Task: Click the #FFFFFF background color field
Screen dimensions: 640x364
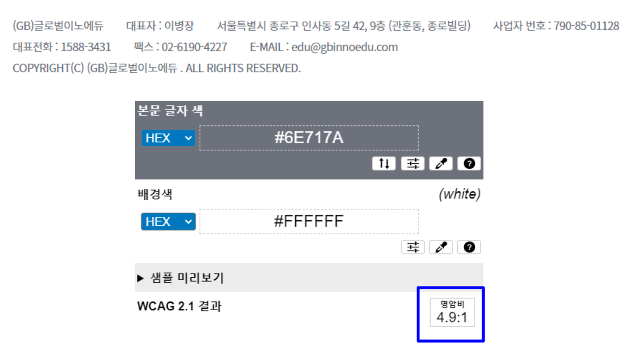Action: pyautogui.click(x=309, y=221)
